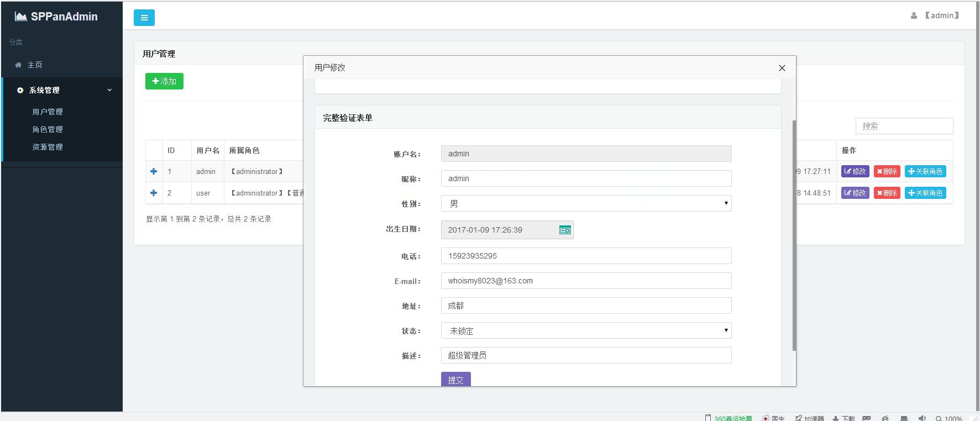Open the 状态 dropdown
The image size is (980, 421).
tap(586, 330)
